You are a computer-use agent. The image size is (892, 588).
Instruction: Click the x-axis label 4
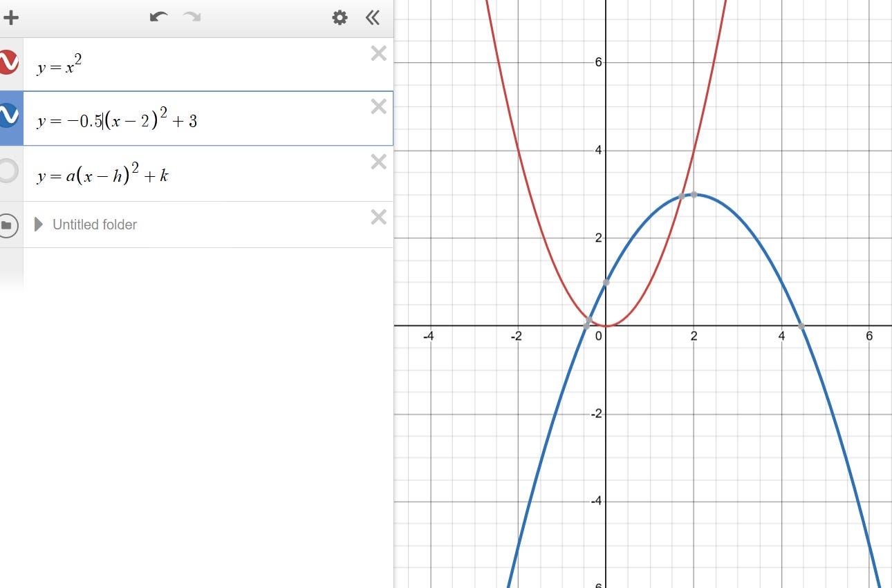(781, 336)
